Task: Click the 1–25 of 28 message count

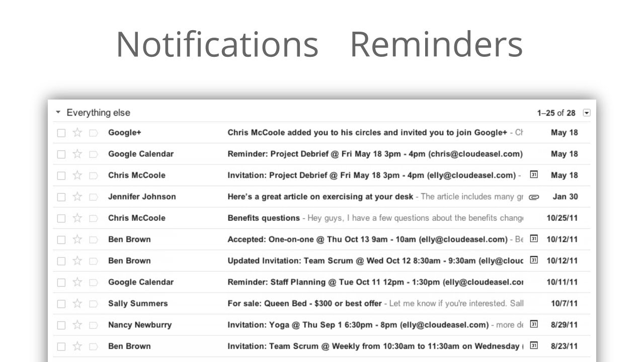Action: click(556, 113)
